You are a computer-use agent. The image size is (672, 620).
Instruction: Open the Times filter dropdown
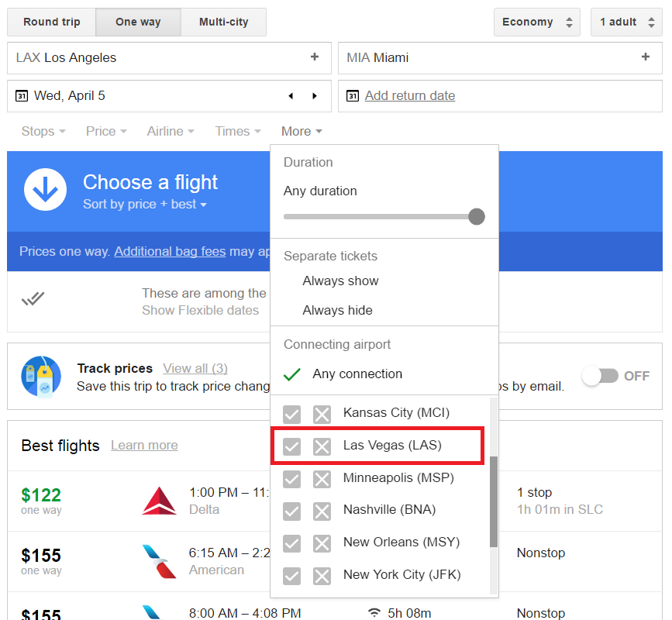point(238,131)
